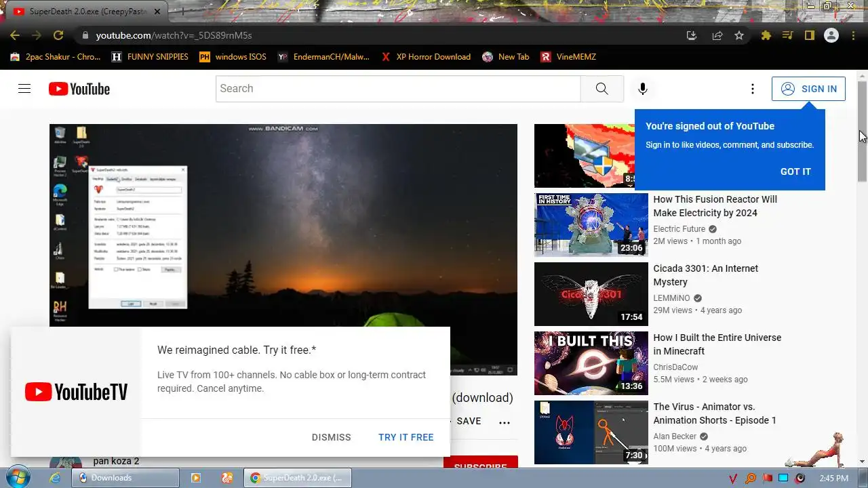868x488 pixels.
Task: Dismiss signed-out notice with GOT IT
Action: click(795, 171)
